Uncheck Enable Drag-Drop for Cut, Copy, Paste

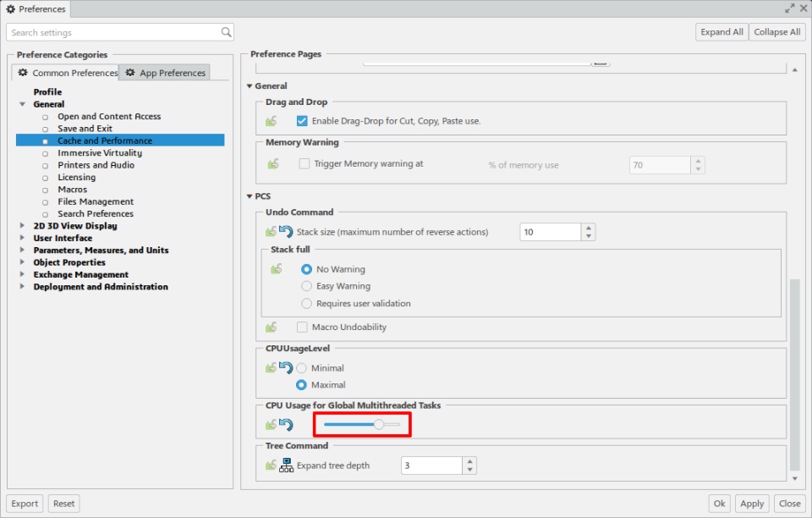tap(302, 121)
